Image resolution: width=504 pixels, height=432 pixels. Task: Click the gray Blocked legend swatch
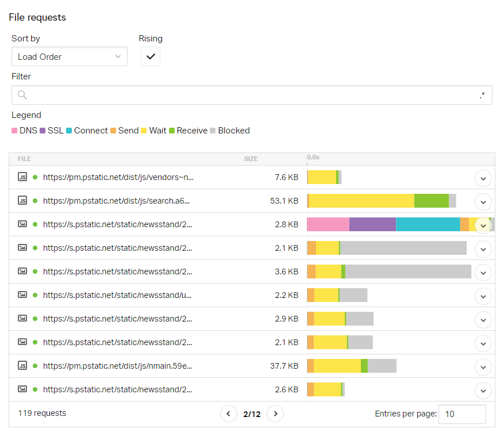(x=213, y=131)
